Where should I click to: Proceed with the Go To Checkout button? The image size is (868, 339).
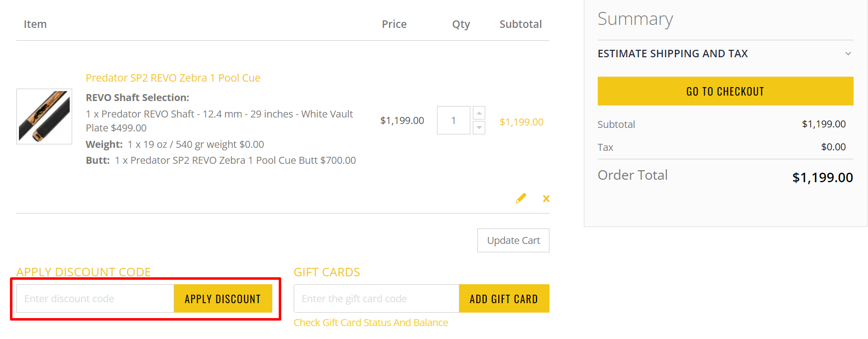(x=725, y=91)
